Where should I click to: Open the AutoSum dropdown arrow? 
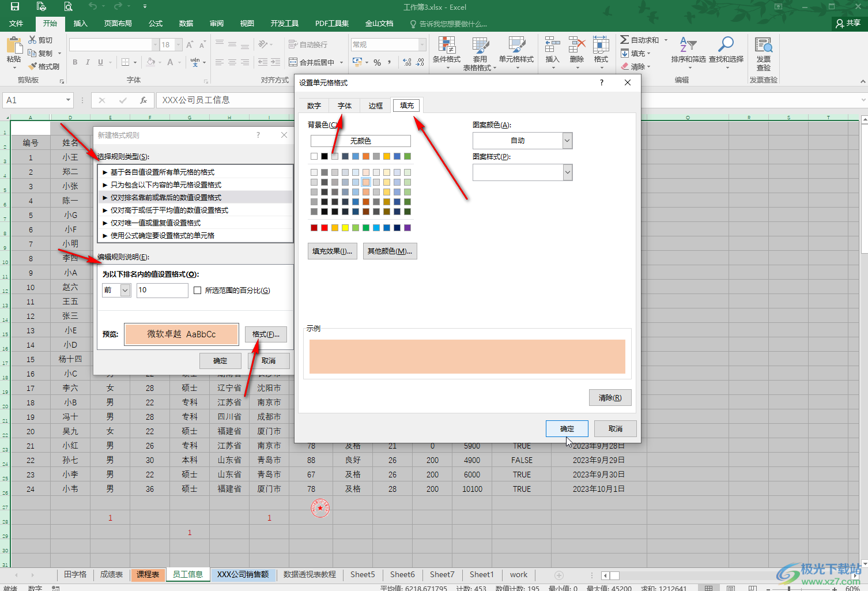coord(666,40)
